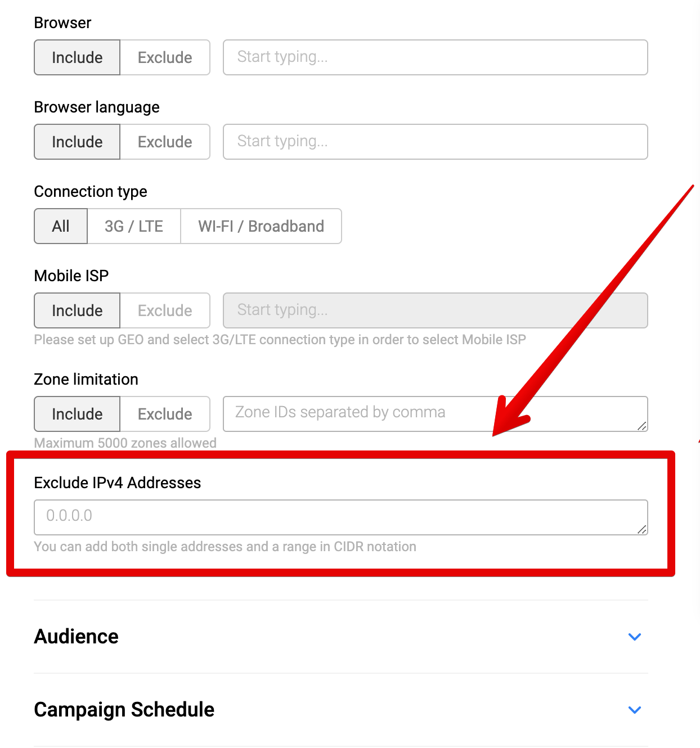Select 3G / LTE connection type
Image resolution: width=700 pixels, height=748 pixels.
pyautogui.click(x=134, y=226)
